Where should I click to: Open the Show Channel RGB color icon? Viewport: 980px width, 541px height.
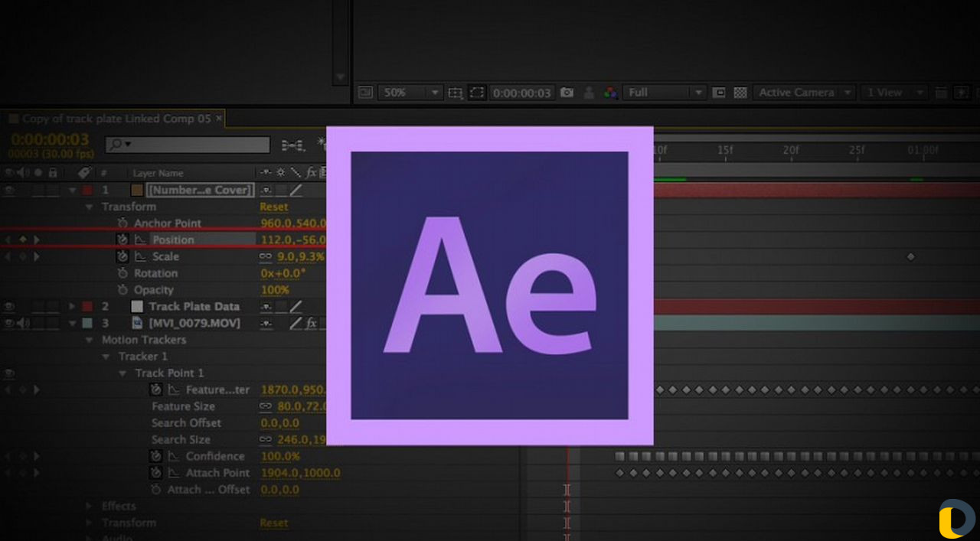pos(610,93)
